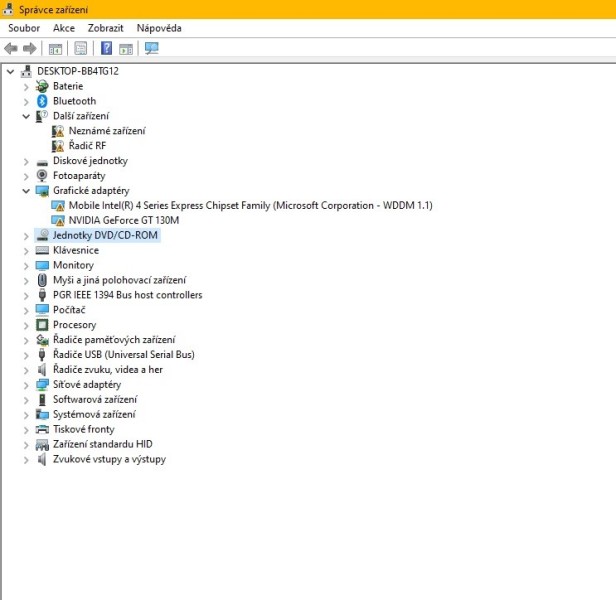
Task: Click the show/hide action pane toolbar icon
Action: (x=126, y=49)
